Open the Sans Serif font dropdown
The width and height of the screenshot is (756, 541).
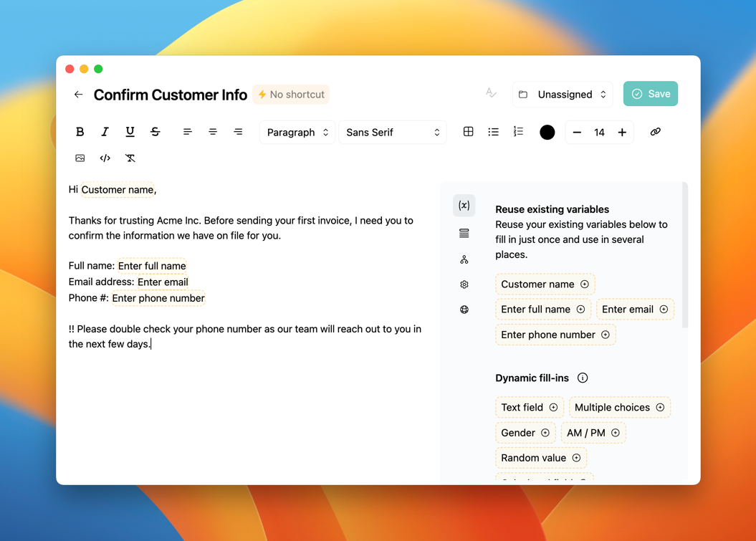pyautogui.click(x=392, y=133)
